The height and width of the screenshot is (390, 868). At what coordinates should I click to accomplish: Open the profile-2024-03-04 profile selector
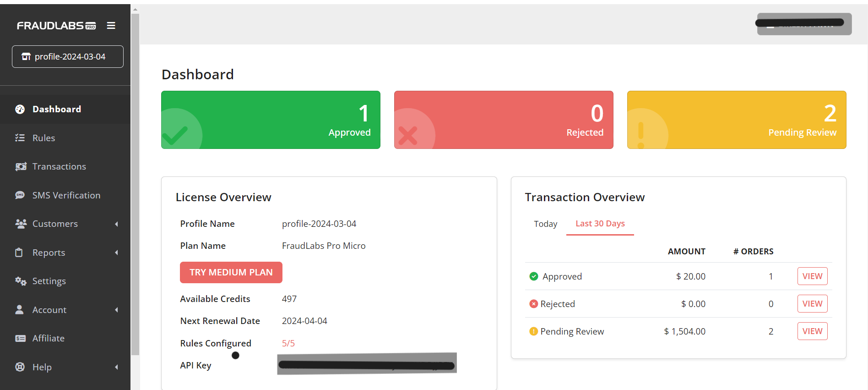click(68, 56)
